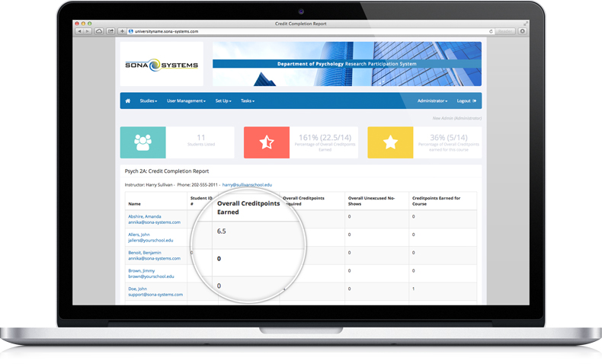602x364 pixels.
Task: Click brown@yourschool.edu email link
Action: 151,276
